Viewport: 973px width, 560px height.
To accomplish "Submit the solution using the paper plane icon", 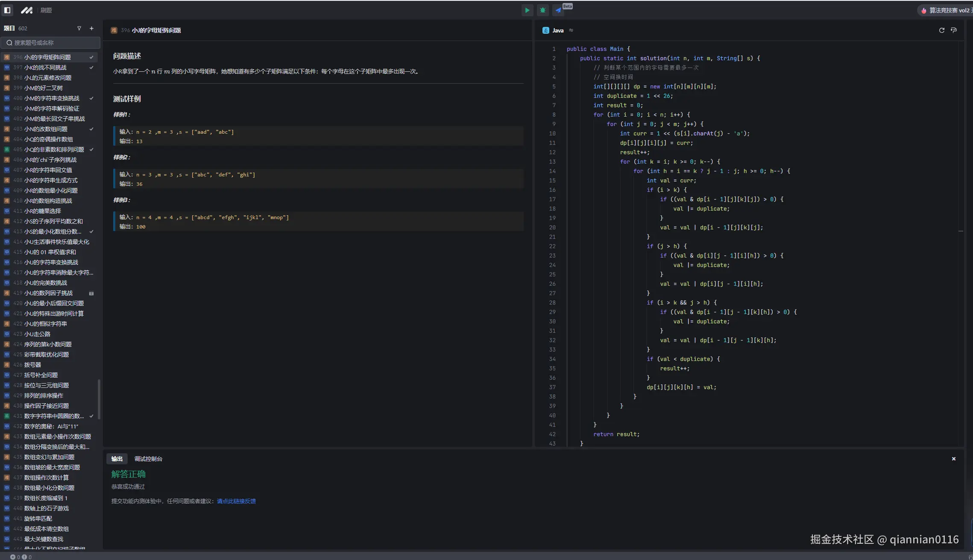I will pyautogui.click(x=558, y=10).
